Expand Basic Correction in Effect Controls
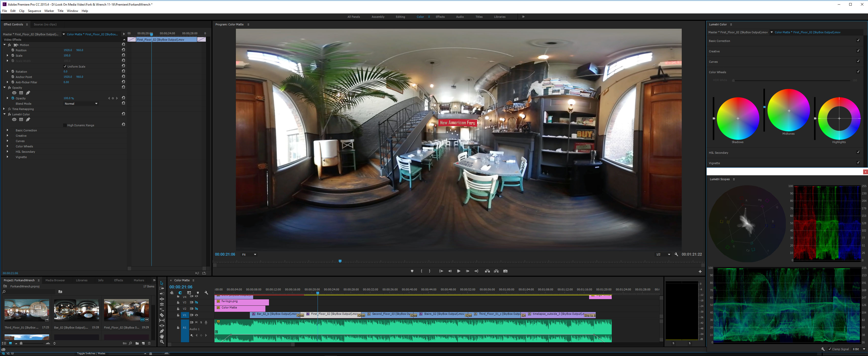The width and height of the screenshot is (868, 356). (x=7, y=130)
